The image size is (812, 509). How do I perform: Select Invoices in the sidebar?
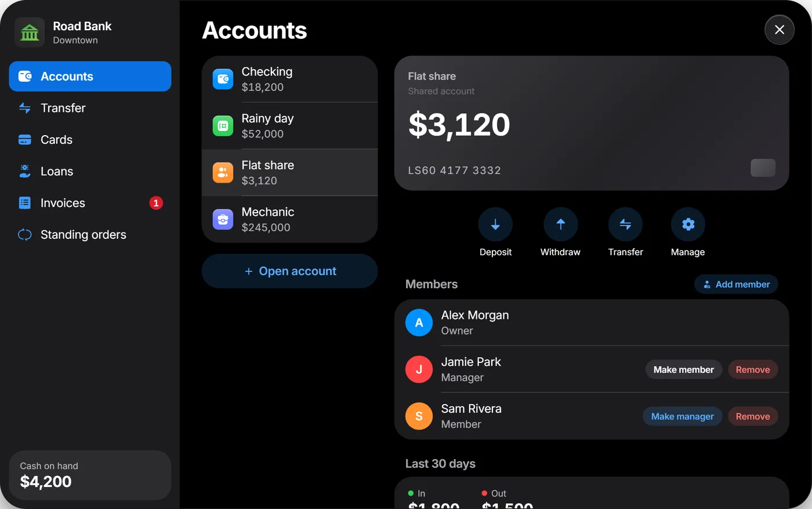(90, 203)
